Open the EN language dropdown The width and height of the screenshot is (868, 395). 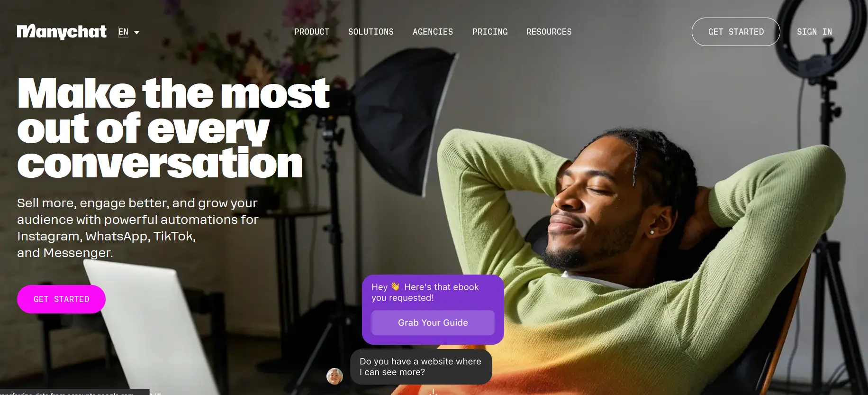tap(129, 32)
